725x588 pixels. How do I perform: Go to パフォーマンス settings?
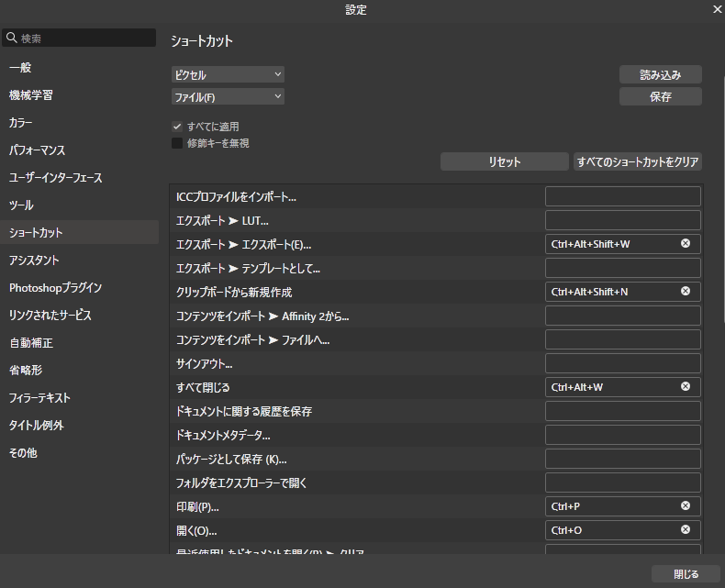tap(37, 150)
